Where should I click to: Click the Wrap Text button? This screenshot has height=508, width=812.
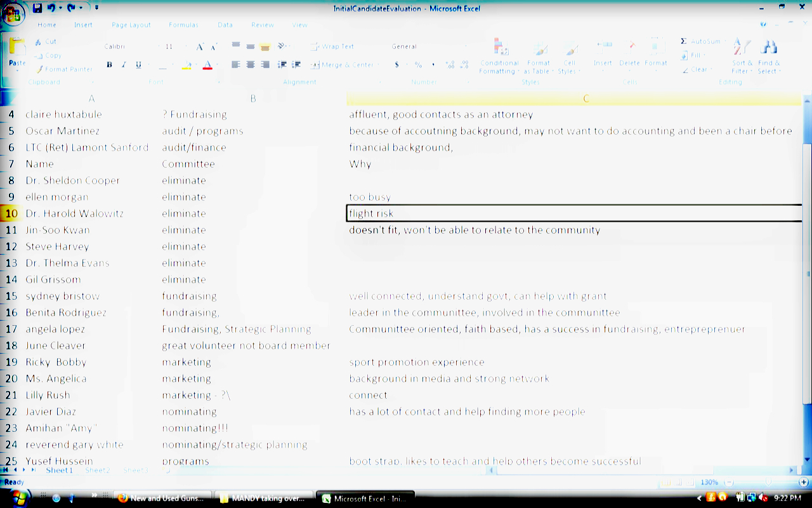[332, 46]
